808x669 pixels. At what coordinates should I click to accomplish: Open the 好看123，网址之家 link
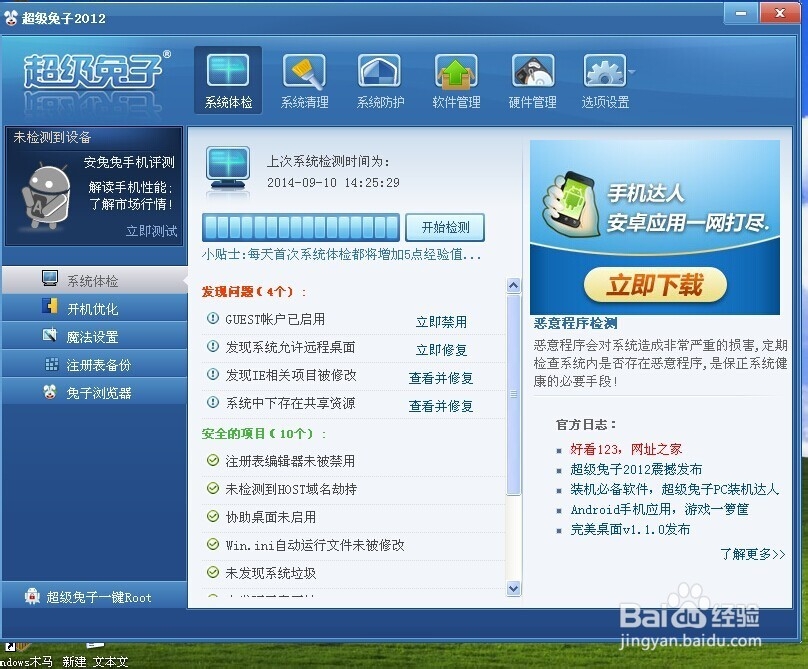[x=626, y=449]
